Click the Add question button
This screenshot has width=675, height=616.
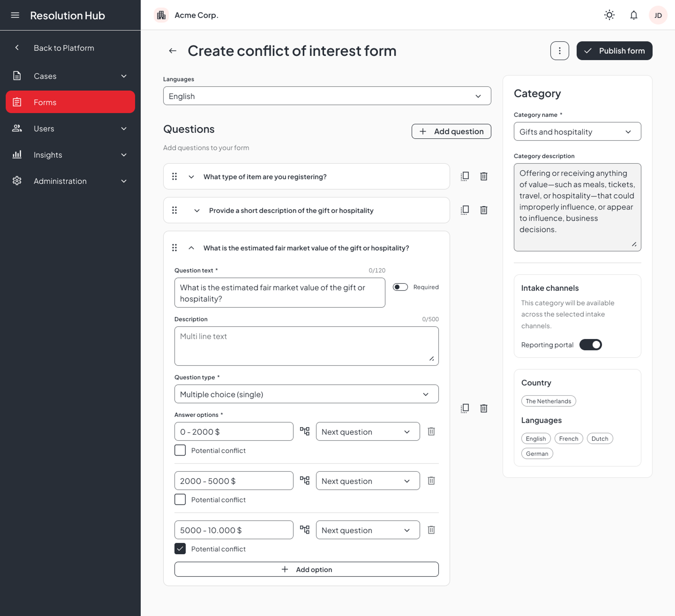click(451, 131)
